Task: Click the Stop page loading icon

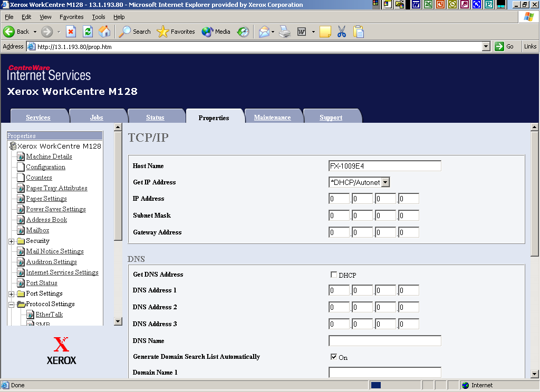Action: click(x=71, y=32)
